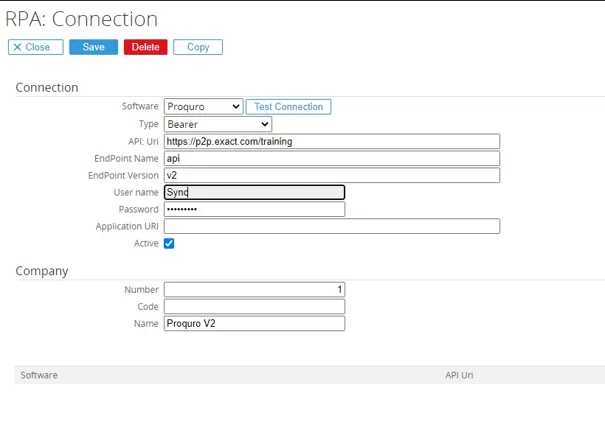
Task: Click the Close button with X icon
Action: point(36,47)
